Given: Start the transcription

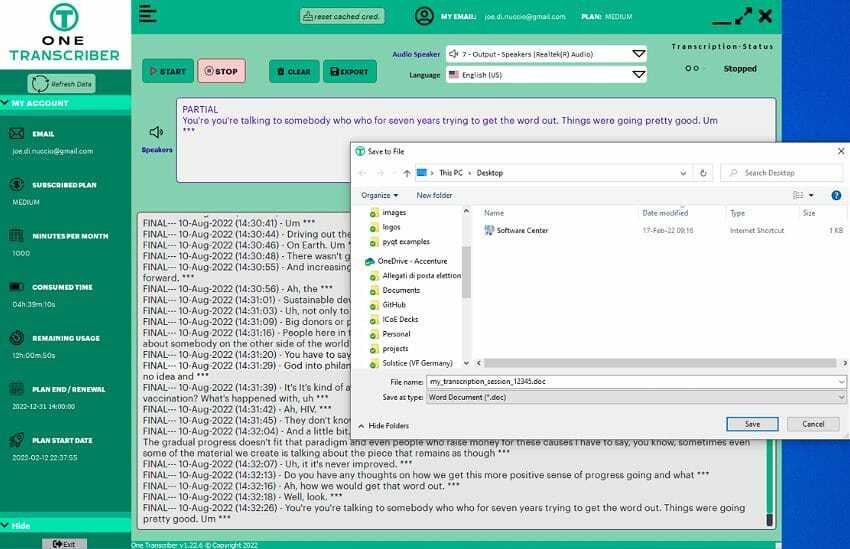Looking at the screenshot, I should coord(168,71).
